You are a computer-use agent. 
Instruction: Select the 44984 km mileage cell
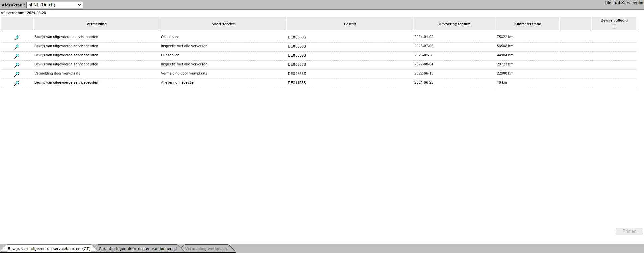(505, 55)
